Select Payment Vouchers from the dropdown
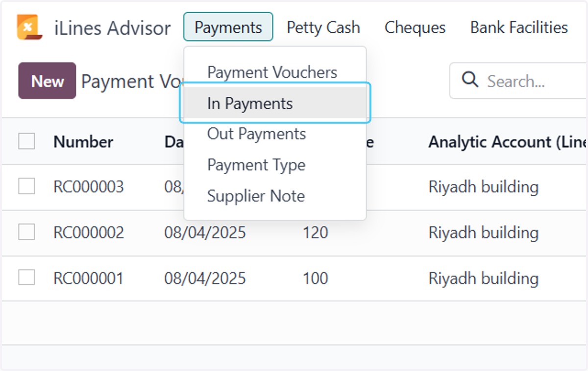 point(272,72)
